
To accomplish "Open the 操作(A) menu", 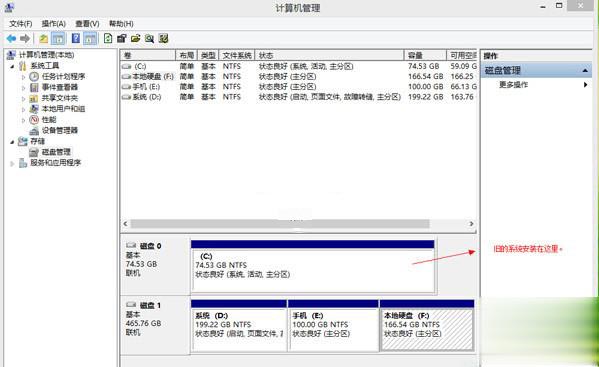I will (x=53, y=24).
